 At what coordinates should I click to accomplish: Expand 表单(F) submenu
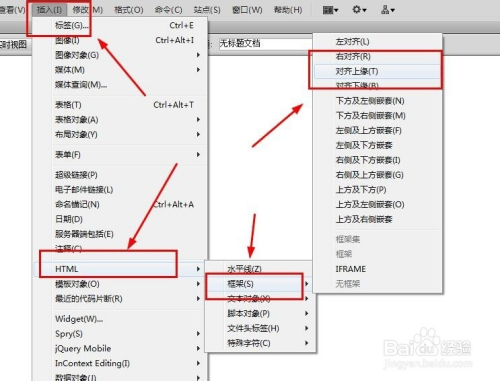tap(120, 155)
